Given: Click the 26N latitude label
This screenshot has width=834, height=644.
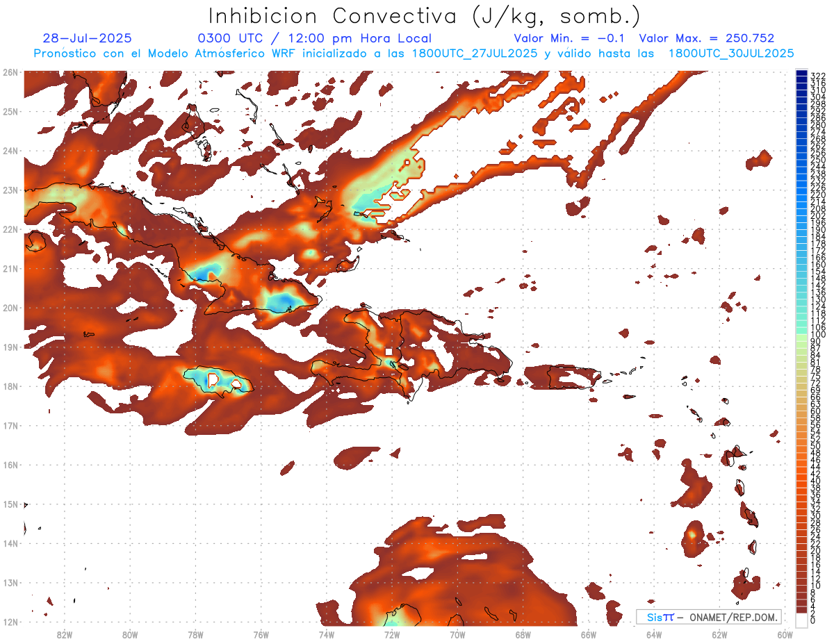Looking at the screenshot, I should (x=10, y=72).
